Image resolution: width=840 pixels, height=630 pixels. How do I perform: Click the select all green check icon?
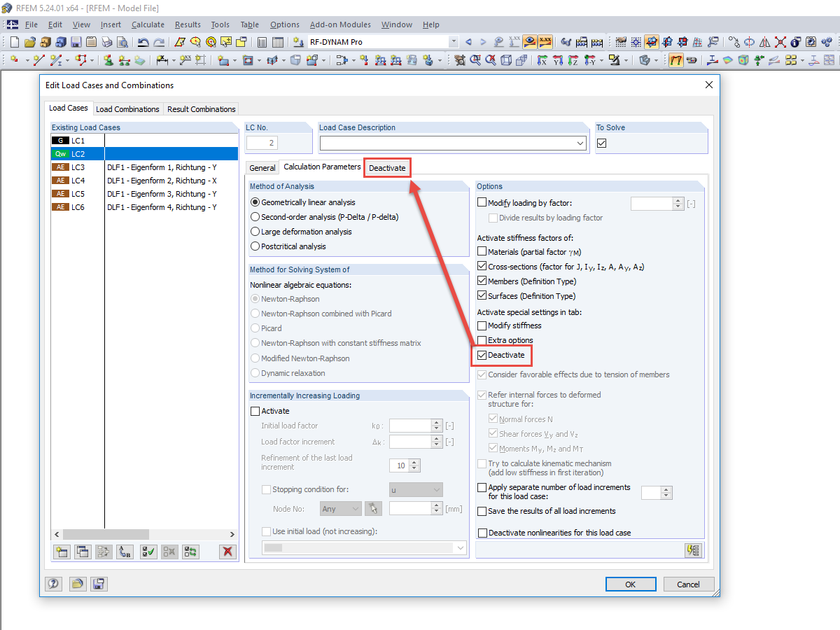148,552
